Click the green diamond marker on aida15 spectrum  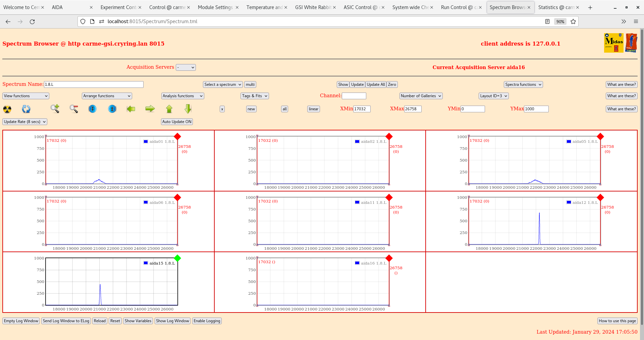pos(177,258)
